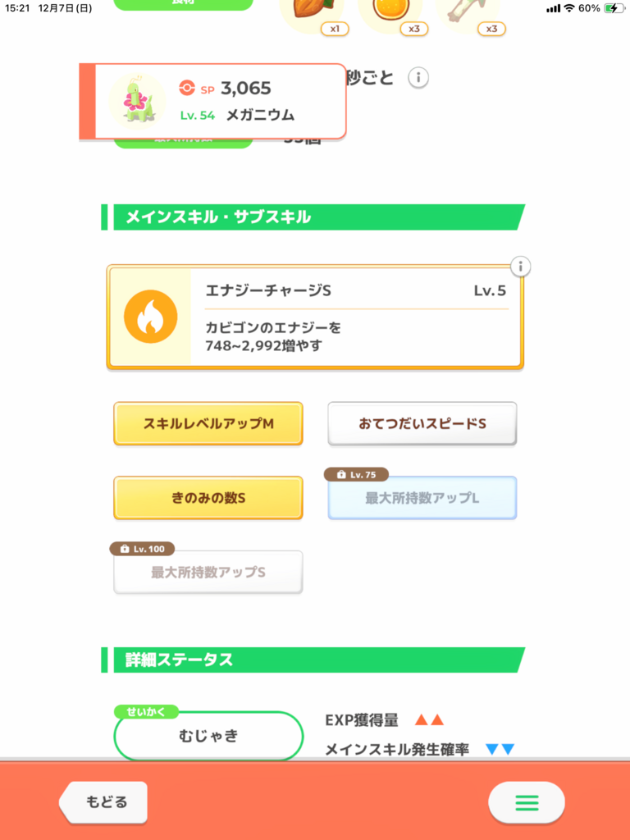Image resolution: width=630 pixels, height=840 pixels.
Task: Select the きのみの数S sub skill
Action: point(208,497)
